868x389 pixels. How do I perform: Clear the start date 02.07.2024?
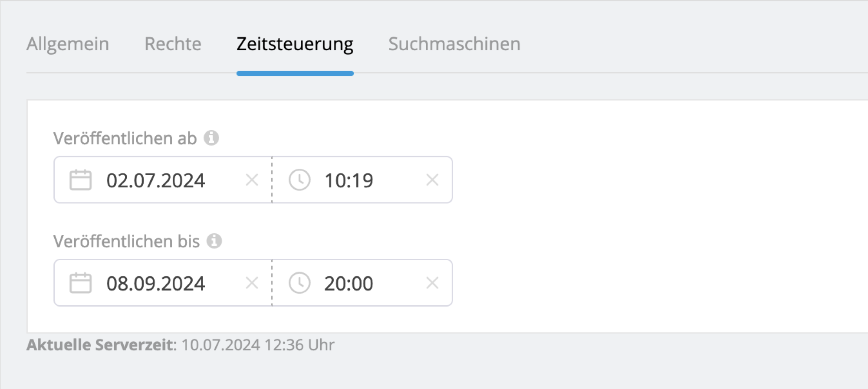[252, 180]
